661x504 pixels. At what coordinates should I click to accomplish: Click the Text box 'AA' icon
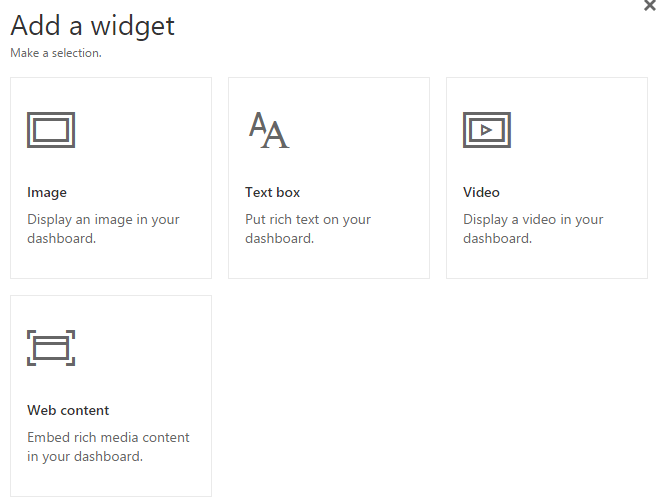click(x=268, y=130)
